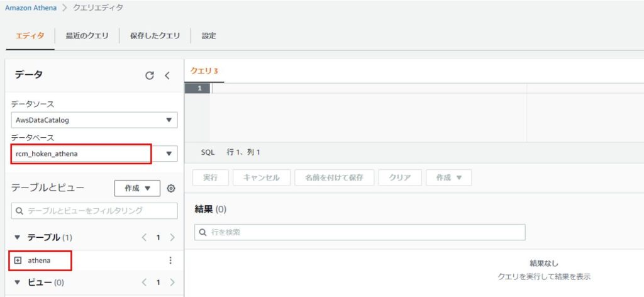The image size is (644, 297).
Task: Go to next page of テーブル list
Action: coord(172,237)
